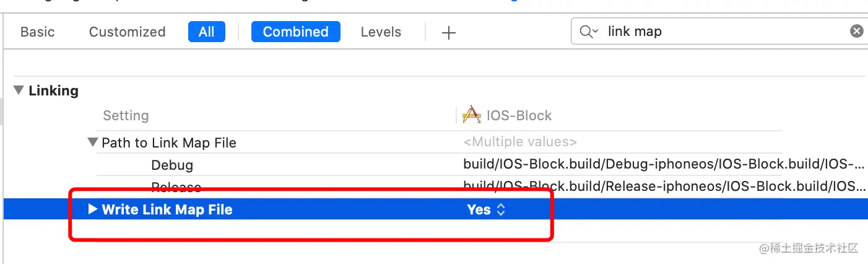This screenshot has height=264, width=868.
Task: Click the IOS-Block target app icon
Action: (x=472, y=115)
